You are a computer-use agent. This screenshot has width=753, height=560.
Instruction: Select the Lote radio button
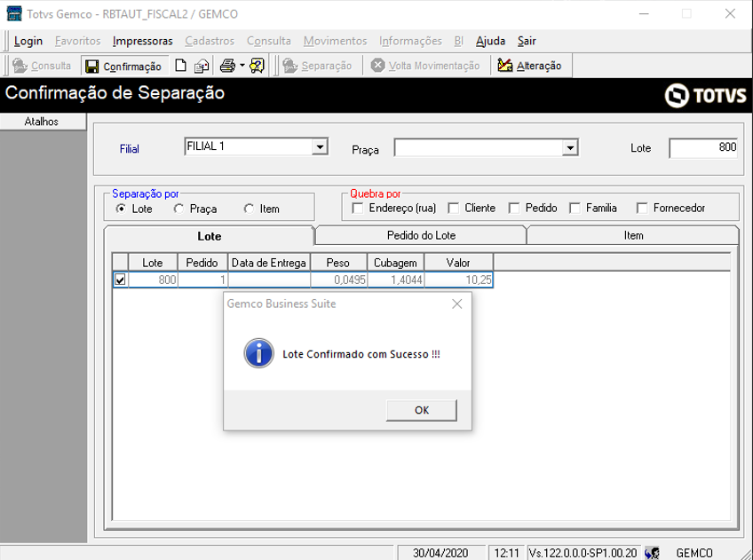point(121,209)
